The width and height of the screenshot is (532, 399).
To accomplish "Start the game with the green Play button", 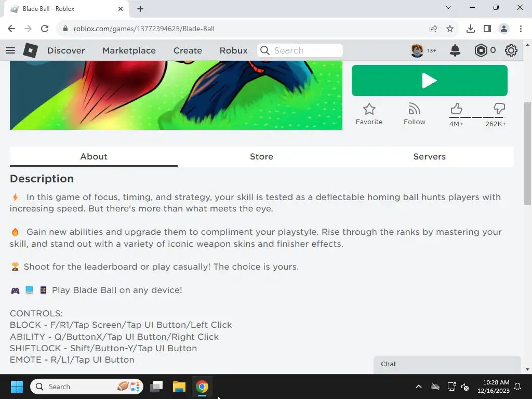I will [x=430, y=81].
